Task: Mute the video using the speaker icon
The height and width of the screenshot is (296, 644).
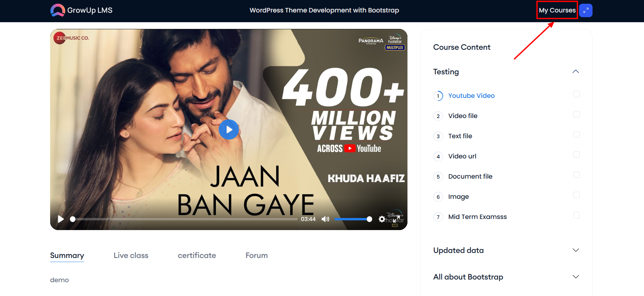Action: click(x=325, y=219)
